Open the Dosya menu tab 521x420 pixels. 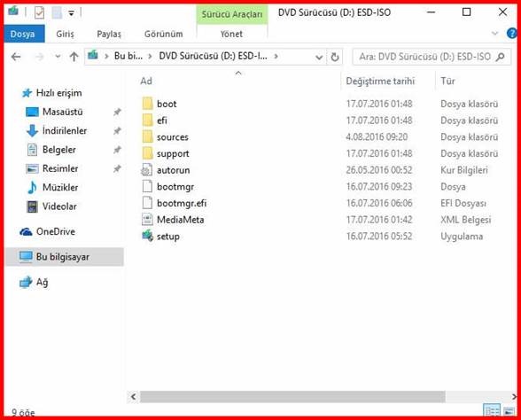coord(23,34)
